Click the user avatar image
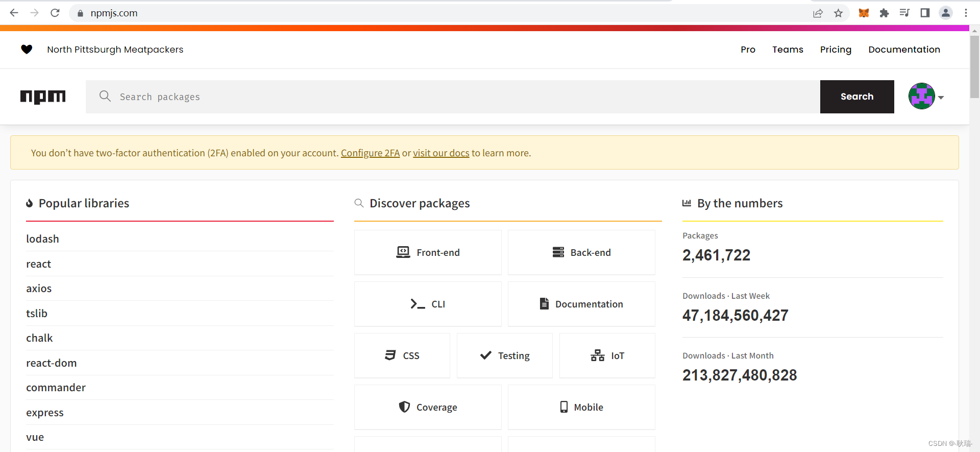 click(x=921, y=96)
